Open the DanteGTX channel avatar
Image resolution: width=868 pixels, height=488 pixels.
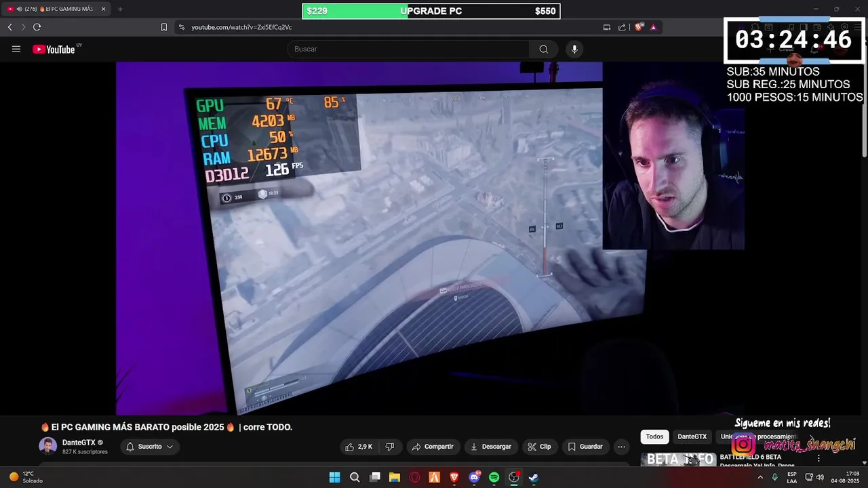point(48,446)
